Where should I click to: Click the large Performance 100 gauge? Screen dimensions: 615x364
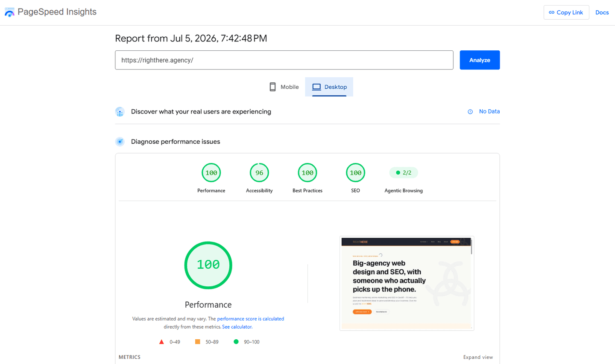coord(208,265)
